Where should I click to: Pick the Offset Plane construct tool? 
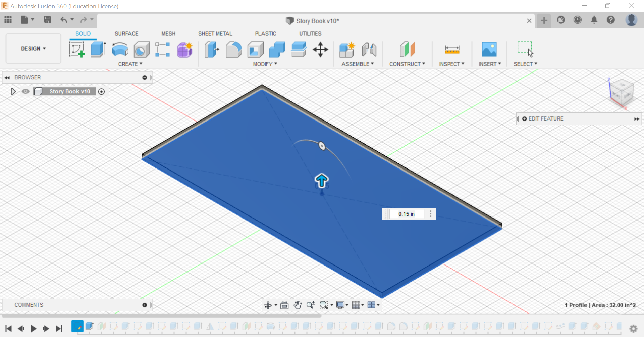pyautogui.click(x=408, y=50)
